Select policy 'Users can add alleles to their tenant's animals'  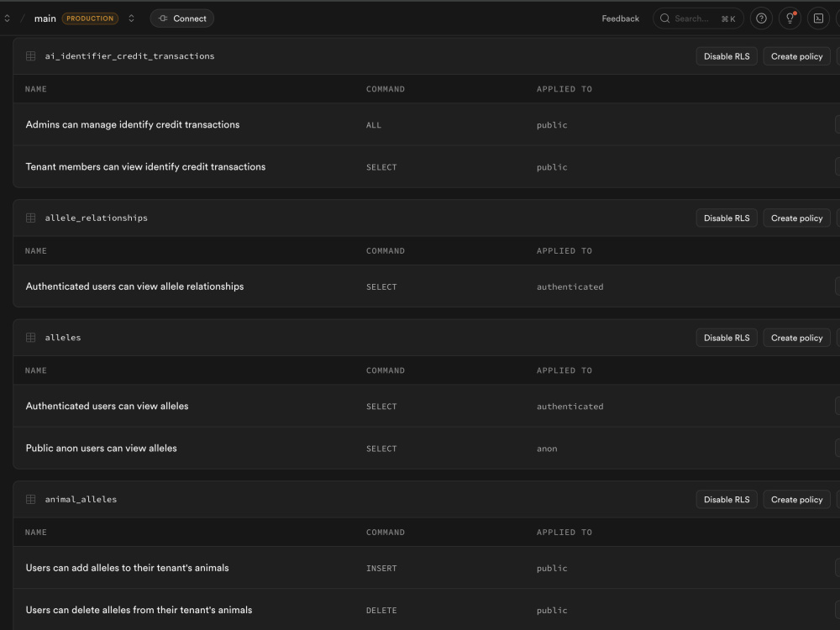pos(127,567)
